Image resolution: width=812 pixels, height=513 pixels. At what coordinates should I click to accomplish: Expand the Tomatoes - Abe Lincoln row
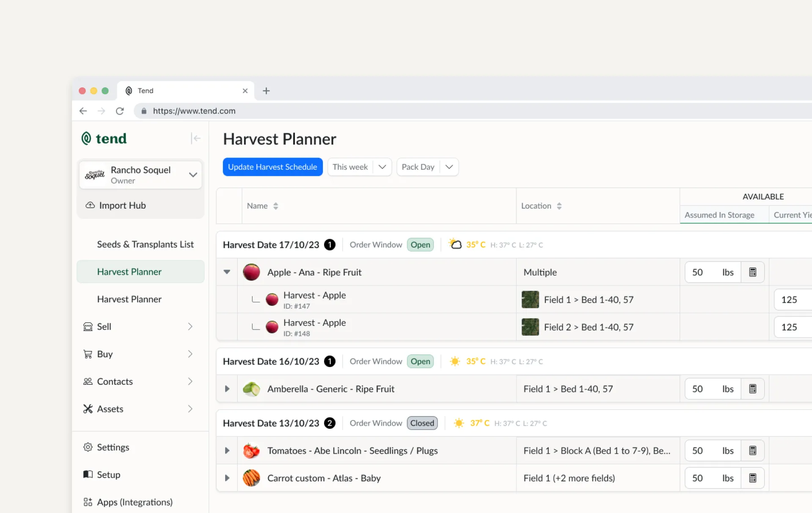[227, 450]
